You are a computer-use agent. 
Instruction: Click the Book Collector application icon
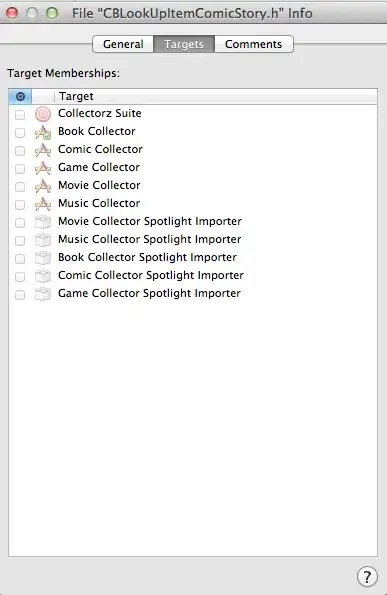tap(43, 132)
